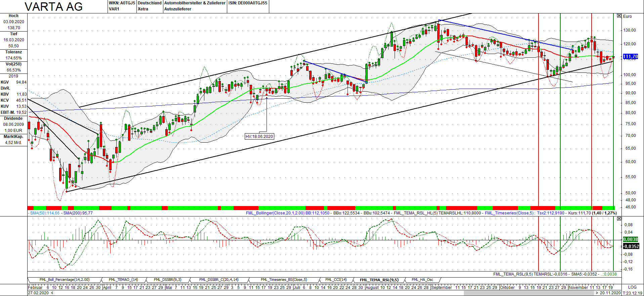The width and height of the screenshot is (644, 296).
Task: Click the blue current price label on the axis
Action: (630, 56)
